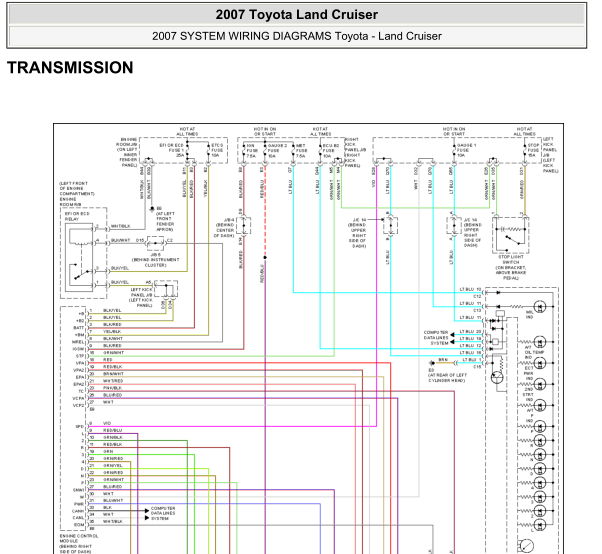Image resolution: width=602 pixels, height=554 pixels.
Task: Click the 'J/B 4 (BEHIND CENTER OF DASH)' label
Action: [225, 228]
